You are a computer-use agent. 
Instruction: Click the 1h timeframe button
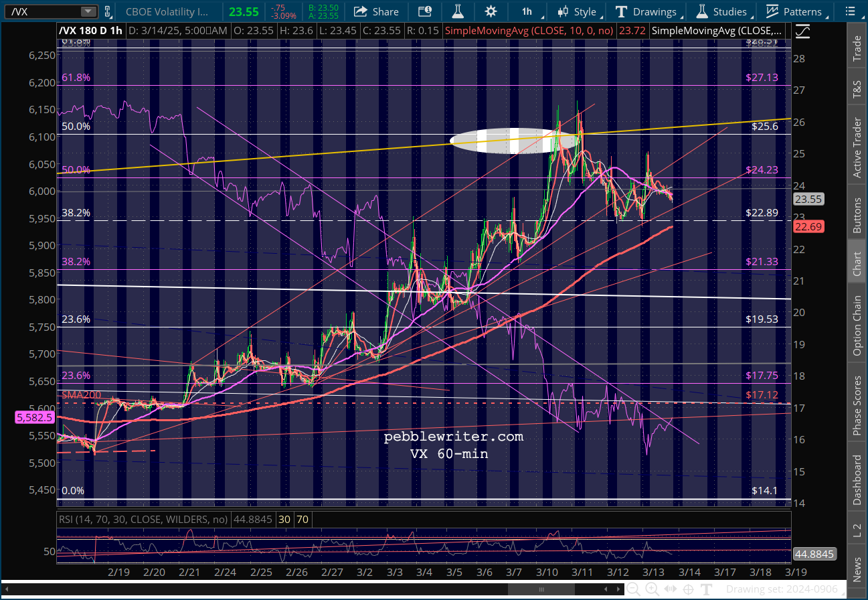pyautogui.click(x=527, y=11)
